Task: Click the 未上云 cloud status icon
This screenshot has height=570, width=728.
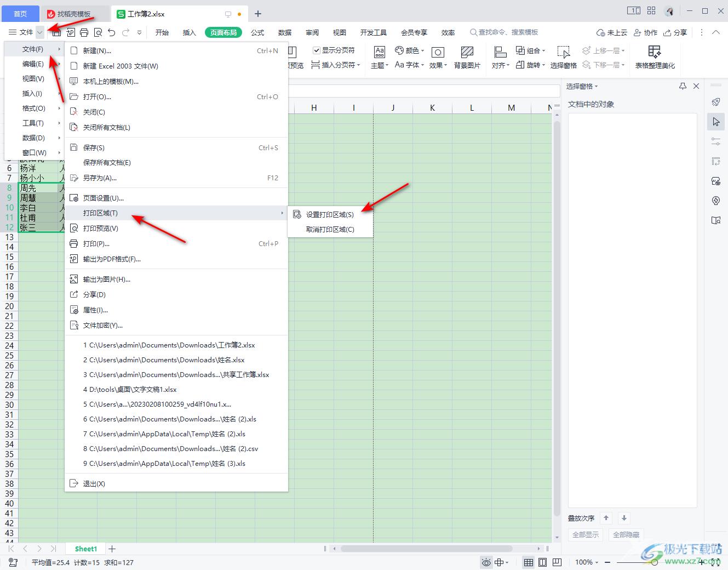Action: (x=611, y=33)
